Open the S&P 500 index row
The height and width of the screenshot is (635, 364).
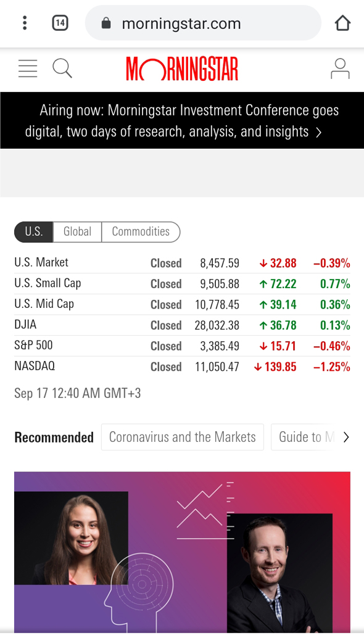tap(182, 346)
